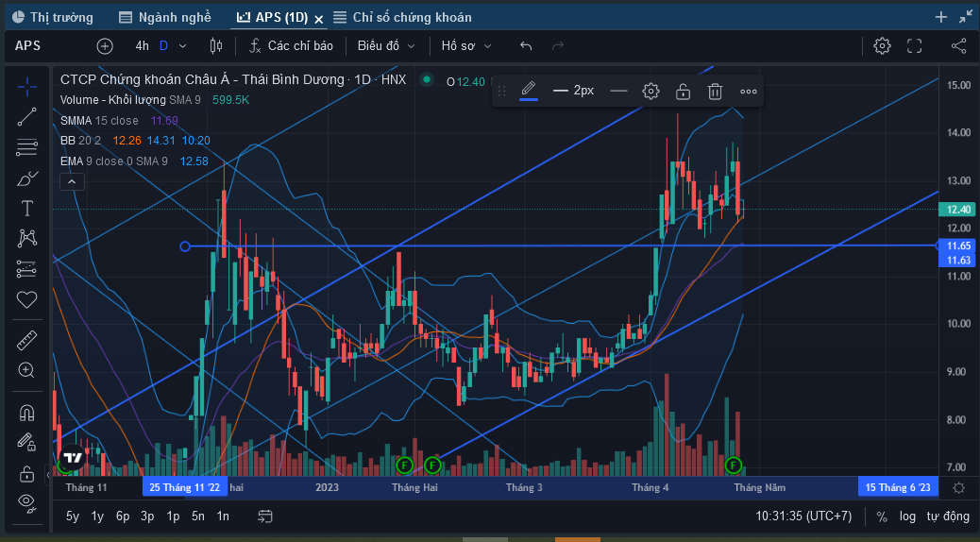Click the APS symbol search field
The image size is (980, 542).
coord(27,45)
